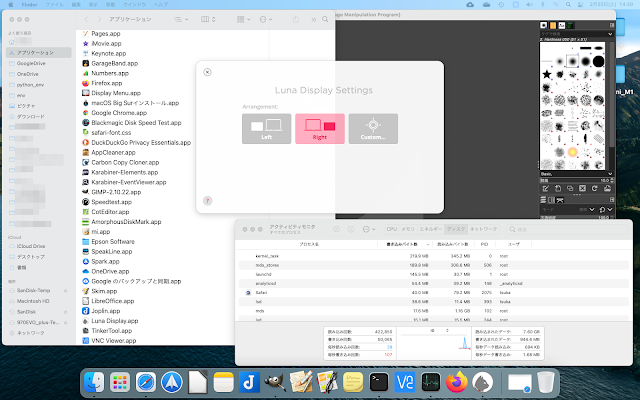Image resolution: width=640 pixels, height=400 pixels.
Task: Switch to CPU tab in Activity Monitor
Action: (x=391, y=229)
